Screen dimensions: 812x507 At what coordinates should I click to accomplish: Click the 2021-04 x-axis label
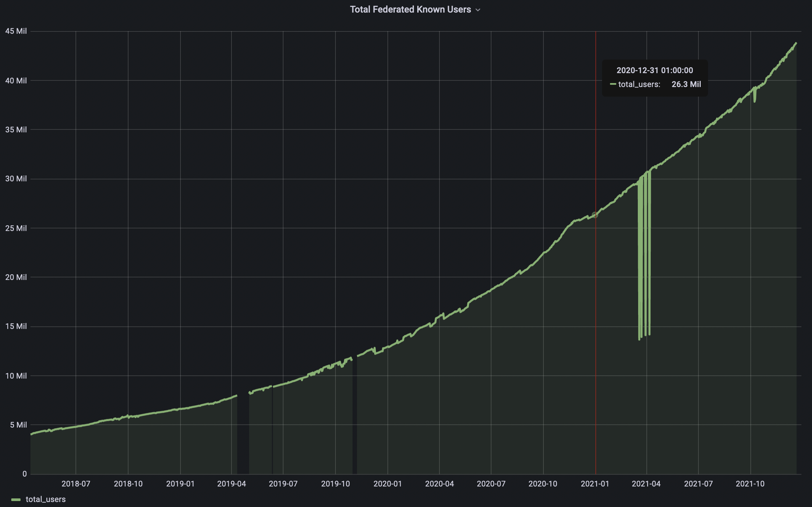[x=646, y=484]
